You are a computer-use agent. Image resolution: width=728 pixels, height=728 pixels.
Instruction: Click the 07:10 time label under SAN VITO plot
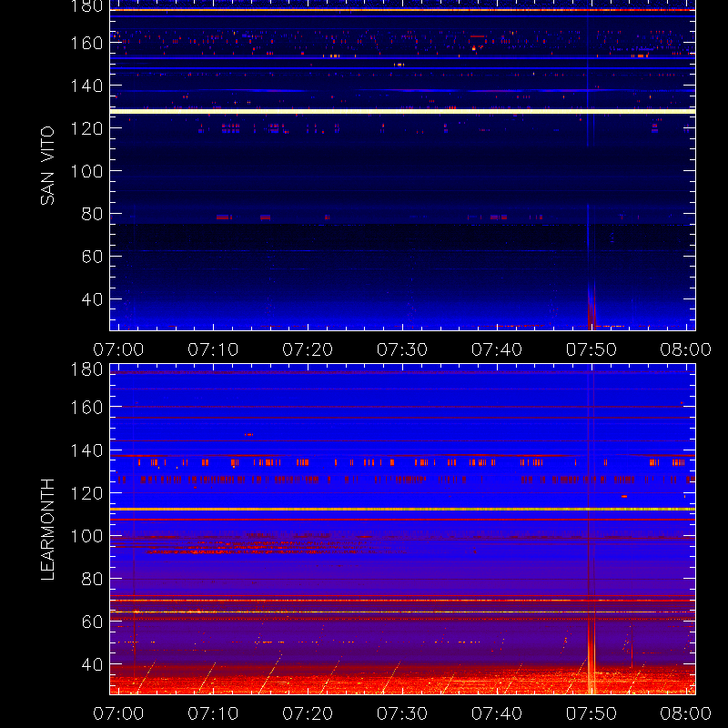click(x=213, y=349)
